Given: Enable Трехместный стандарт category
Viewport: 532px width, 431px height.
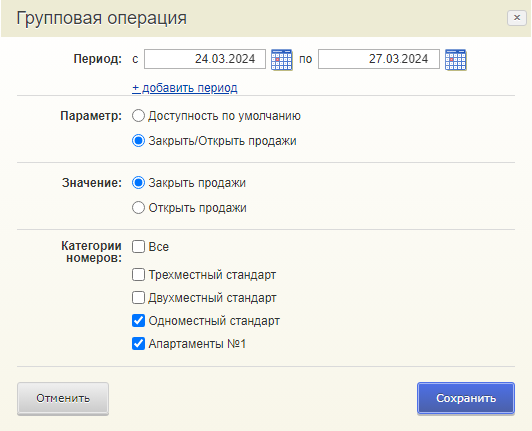Looking at the screenshot, I should (138, 274).
